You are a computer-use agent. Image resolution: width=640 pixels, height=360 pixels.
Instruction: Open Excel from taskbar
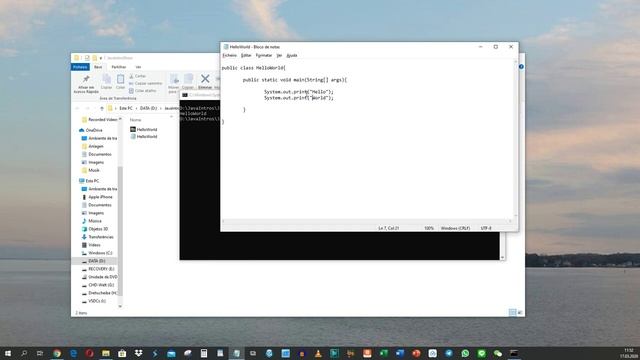pyautogui.click(x=383, y=353)
